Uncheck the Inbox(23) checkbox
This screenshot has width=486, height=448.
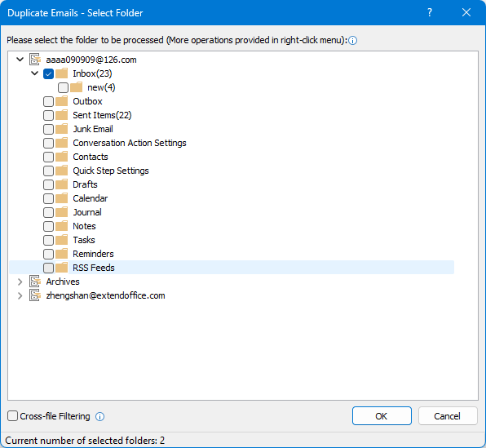(48, 73)
